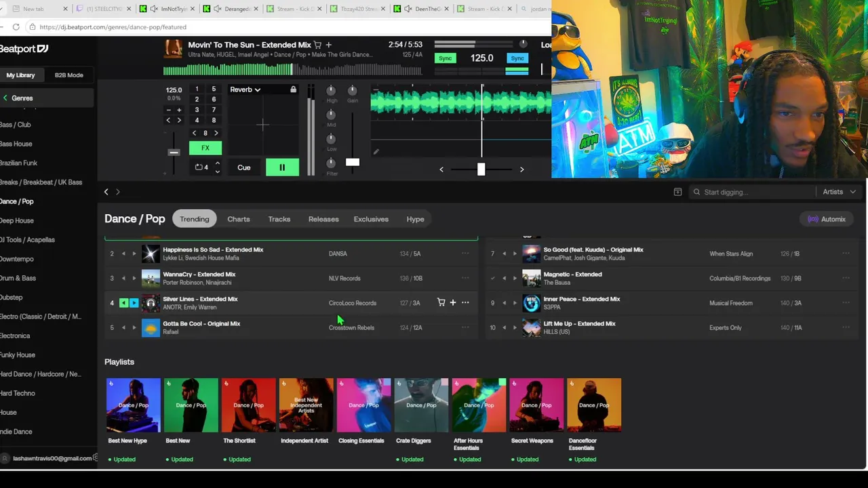The image size is (868, 488).
Task: Toggle the FX button on the left deck
Action: click(205, 148)
